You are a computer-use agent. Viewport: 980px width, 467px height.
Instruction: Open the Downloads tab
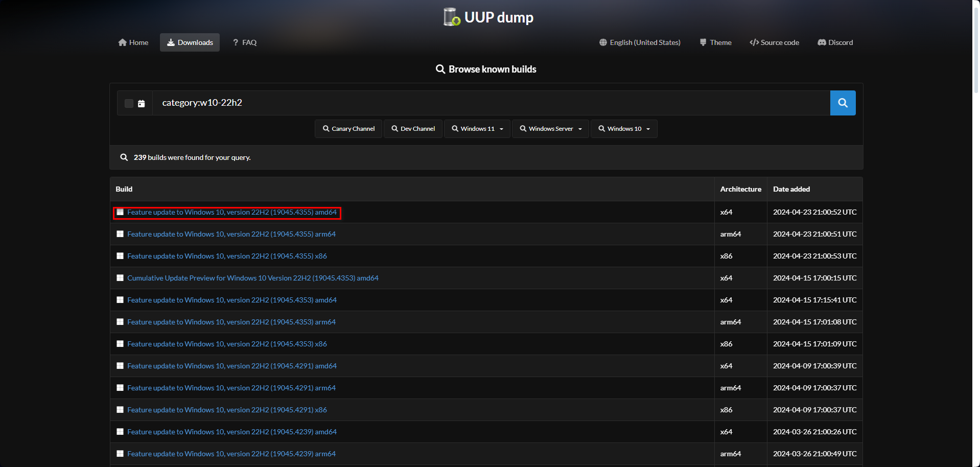coord(190,42)
